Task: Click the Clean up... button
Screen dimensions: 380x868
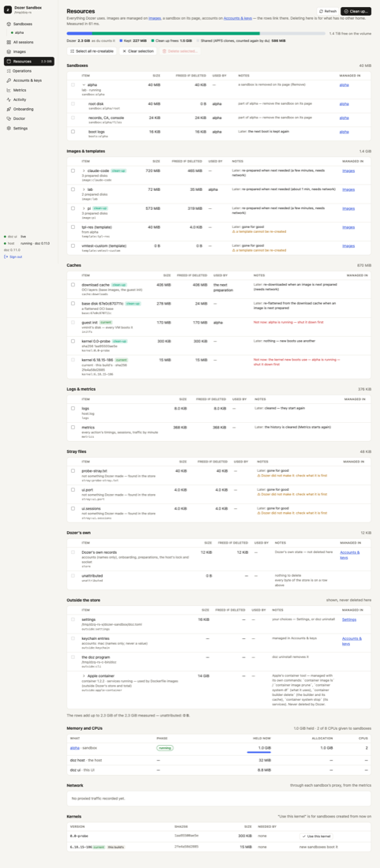Action: [x=356, y=11]
